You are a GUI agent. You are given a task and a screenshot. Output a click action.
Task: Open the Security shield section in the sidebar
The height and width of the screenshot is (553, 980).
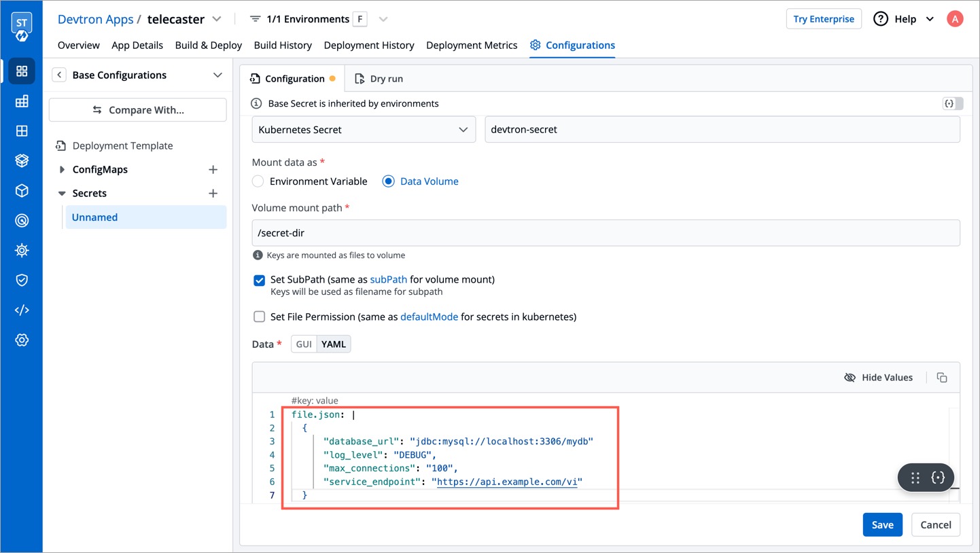[22, 280]
